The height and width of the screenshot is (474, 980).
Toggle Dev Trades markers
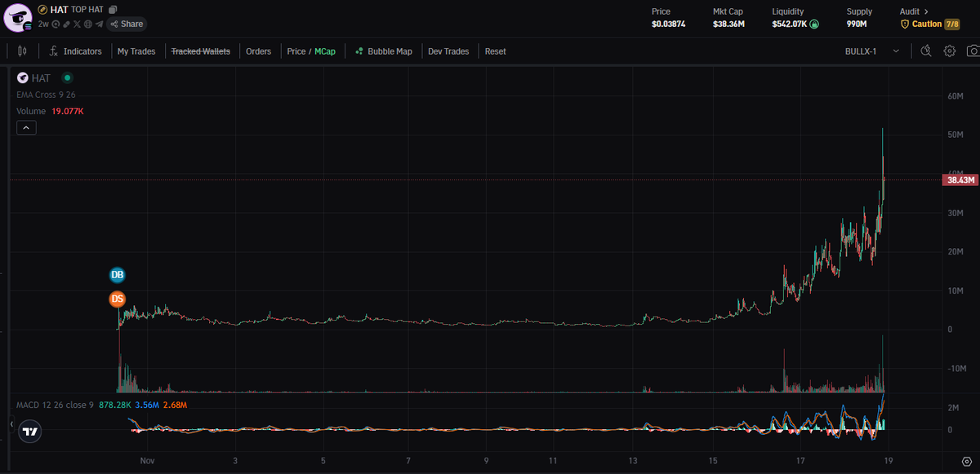pyautogui.click(x=448, y=51)
